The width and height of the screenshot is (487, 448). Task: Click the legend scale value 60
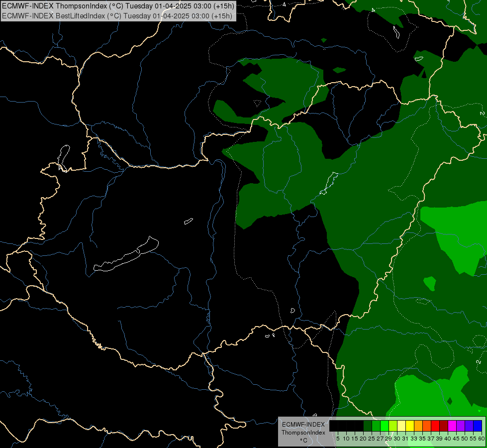(x=481, y=439)
